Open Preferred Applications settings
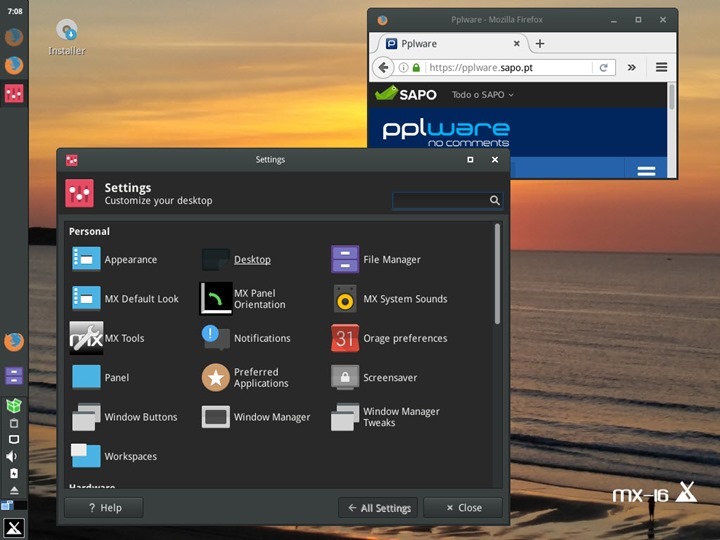720x540 pixels. (216, 378)
